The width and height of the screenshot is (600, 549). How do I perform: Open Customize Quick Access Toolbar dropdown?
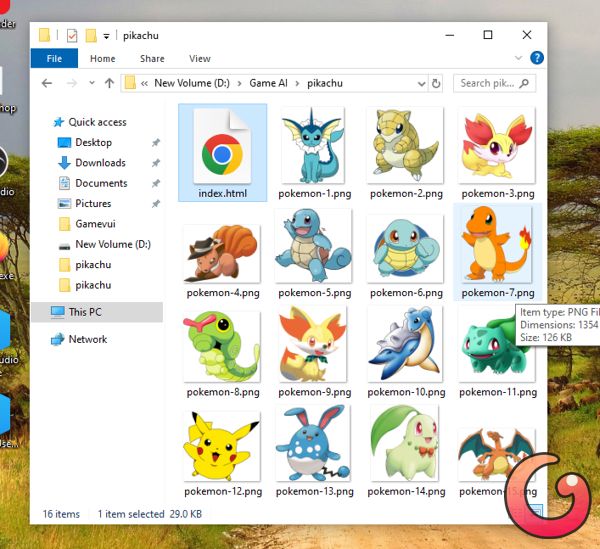click(x=106, y=36)
